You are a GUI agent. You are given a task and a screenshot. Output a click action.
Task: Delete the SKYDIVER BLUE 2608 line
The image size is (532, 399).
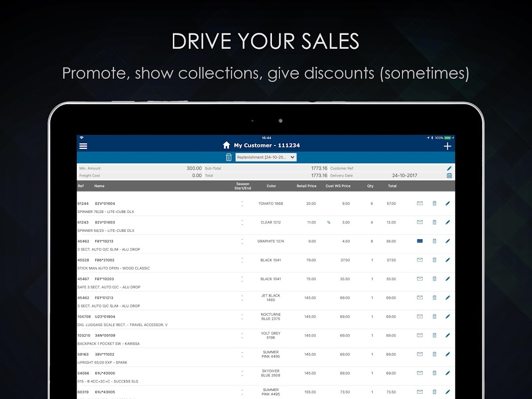tap(434, 373)
